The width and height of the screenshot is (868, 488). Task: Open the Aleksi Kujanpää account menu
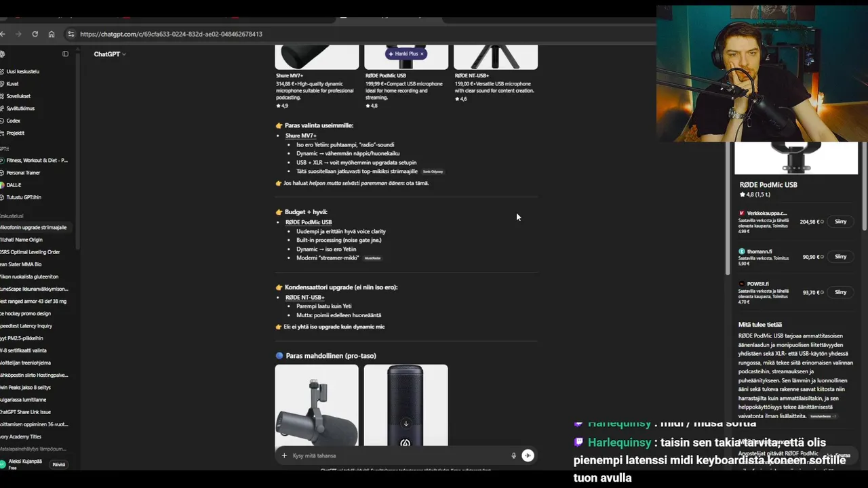tap(24, 464)
